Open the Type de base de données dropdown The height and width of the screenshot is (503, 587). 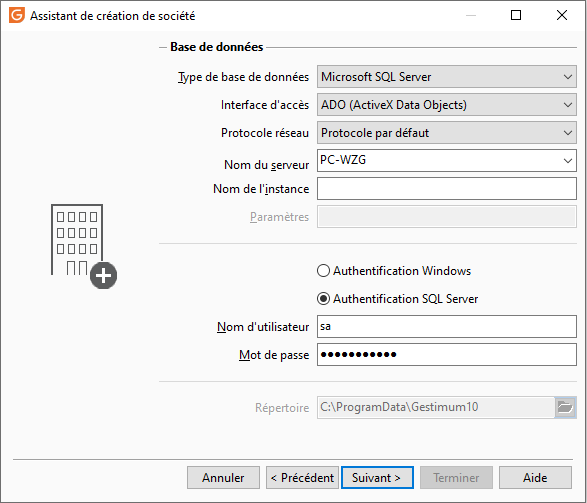447,77
